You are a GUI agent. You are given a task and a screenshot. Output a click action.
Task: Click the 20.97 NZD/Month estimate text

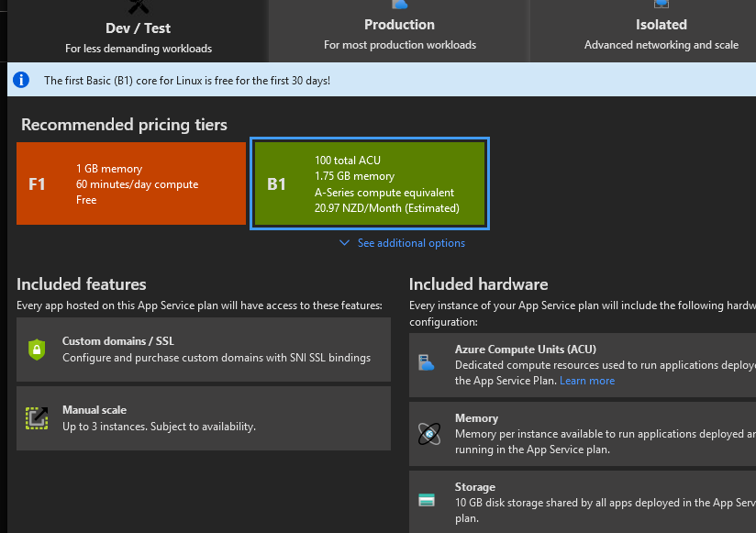pyautogui.click(x=386, y=208)
